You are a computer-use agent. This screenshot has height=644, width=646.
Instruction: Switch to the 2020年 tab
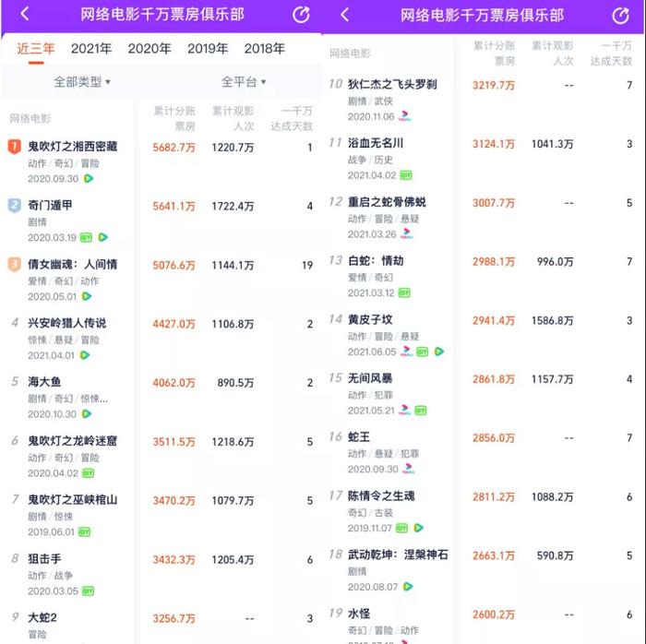(x=150, y=49)
